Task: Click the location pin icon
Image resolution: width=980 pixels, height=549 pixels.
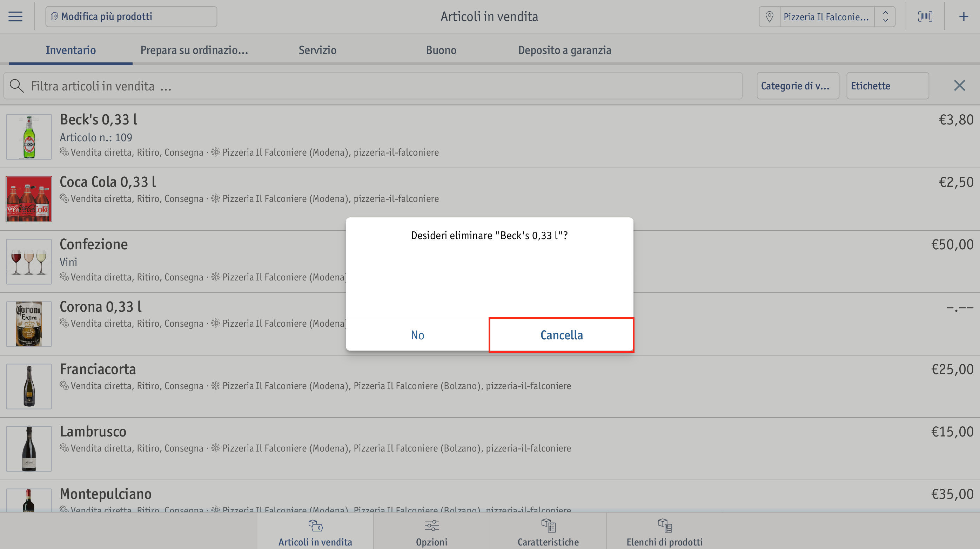Action: (x=769, y=17)
